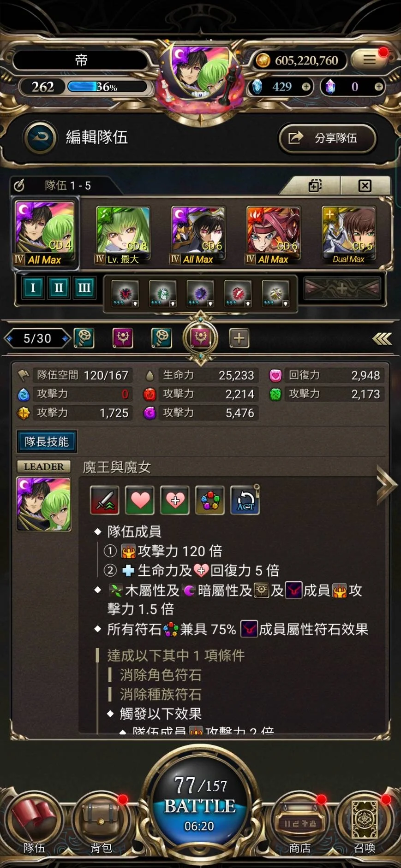Clear team with the X box icon
The width and height of the screenshot is (401, 868).
[x=365, y=186]
